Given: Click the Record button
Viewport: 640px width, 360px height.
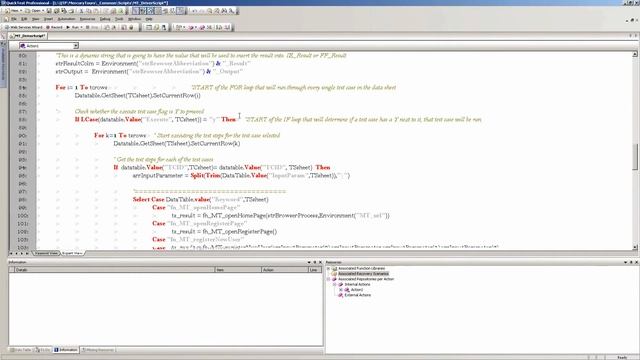Looking at the screenshot, I should point(54,27).
